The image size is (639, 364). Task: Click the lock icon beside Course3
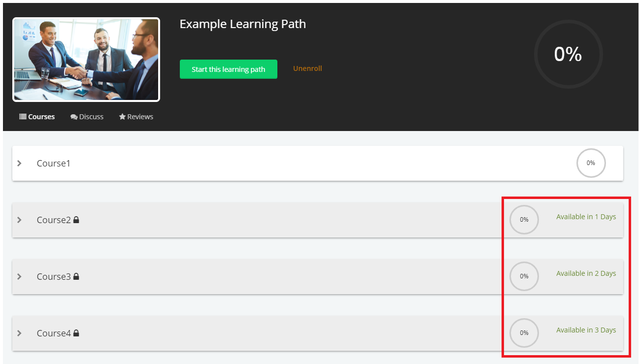click(76, 277)
